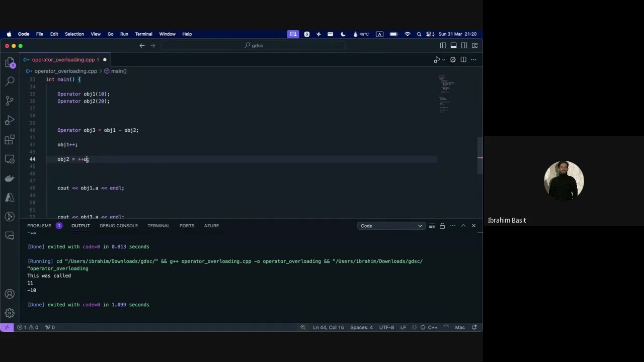This screenshot has width=644, height=362.
Task: Open the Git Graph icon in activity bar
Action: coord(10,217)
